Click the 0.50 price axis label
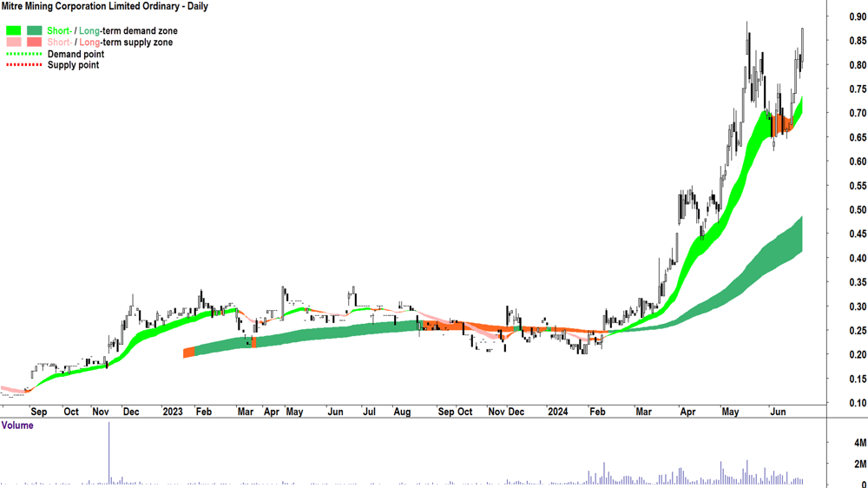This screenshot has height=488, width=868. tap(858, 210)
